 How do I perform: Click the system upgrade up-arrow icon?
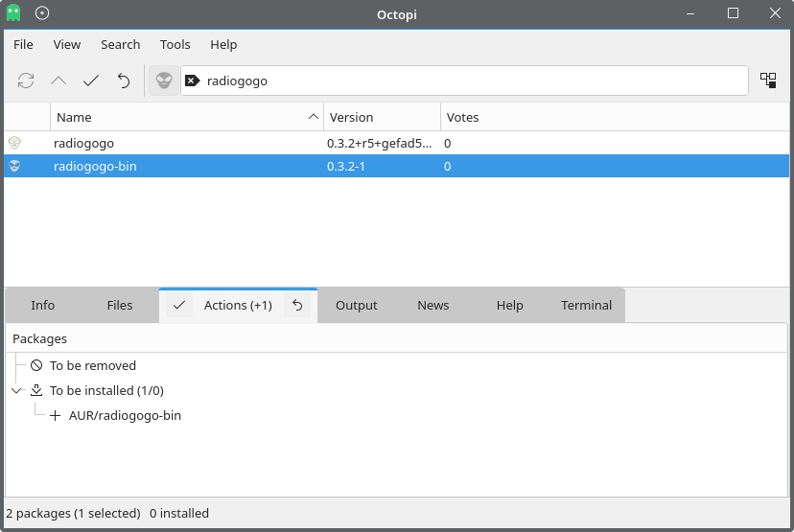(58, 81)
